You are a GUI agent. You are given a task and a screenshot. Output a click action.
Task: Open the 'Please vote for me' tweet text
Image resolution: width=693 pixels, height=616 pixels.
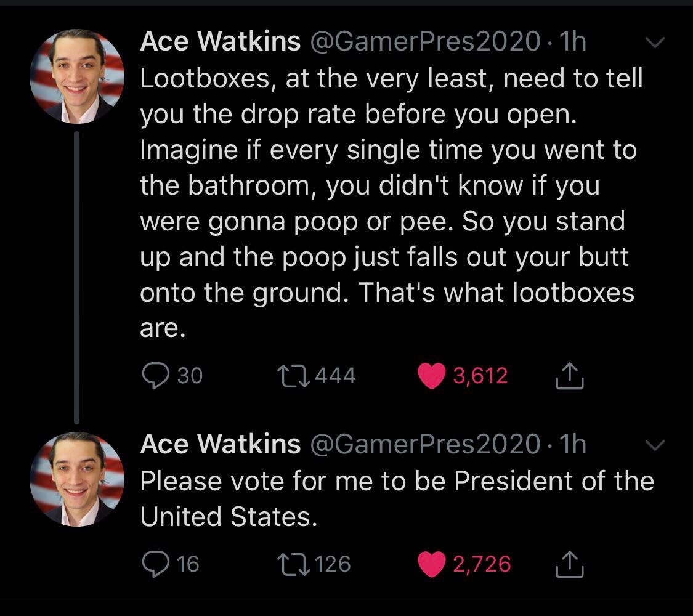pyautogui.click(x=397, y=499)
